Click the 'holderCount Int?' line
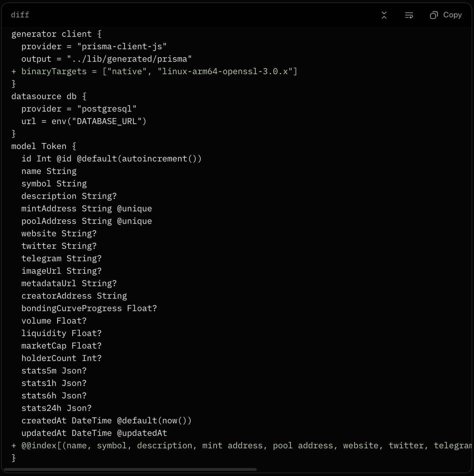The width and height of the screenshot is (474, 476). pos(61,359)
